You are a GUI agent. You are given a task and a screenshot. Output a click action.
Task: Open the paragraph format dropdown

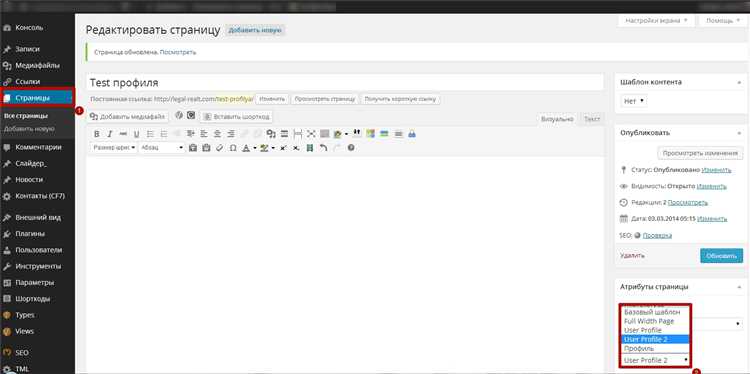point(162,148)
